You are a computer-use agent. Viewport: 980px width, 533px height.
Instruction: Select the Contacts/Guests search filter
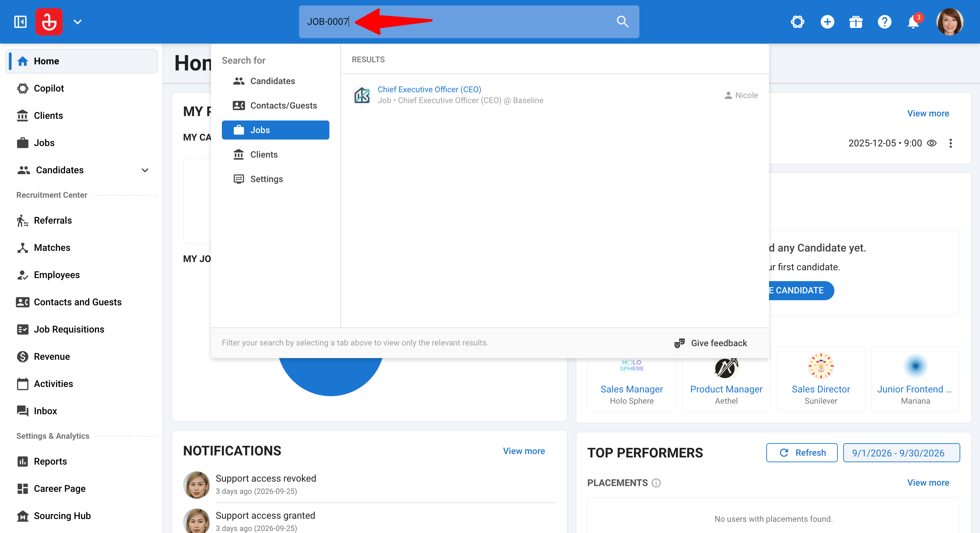pyautogui.click(x=275, y=106)
